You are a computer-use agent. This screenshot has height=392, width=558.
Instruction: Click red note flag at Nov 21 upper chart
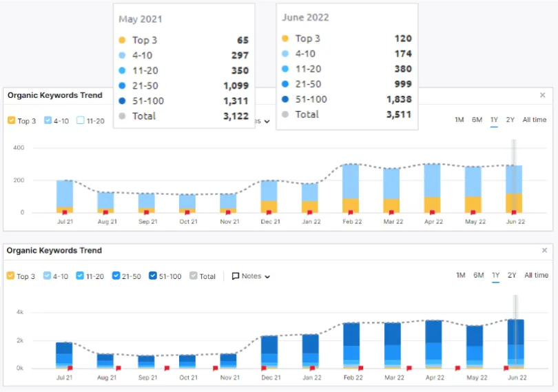tap(228, 213)
